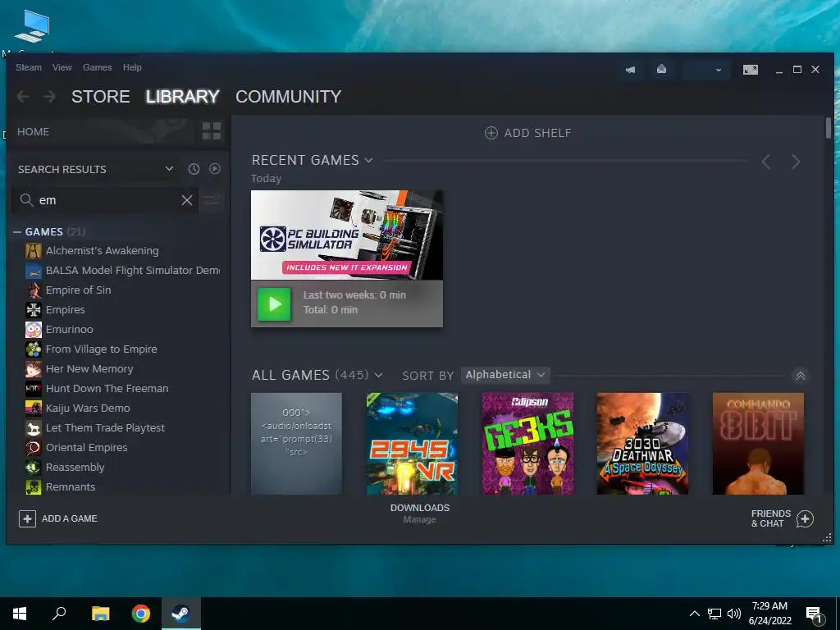
Task: Open advanced filter options icon
Action: (212, 200)
